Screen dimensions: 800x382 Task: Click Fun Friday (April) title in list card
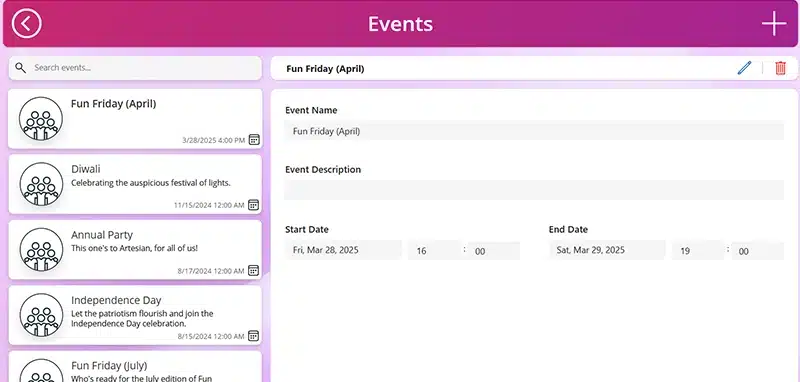coord(113,104)
